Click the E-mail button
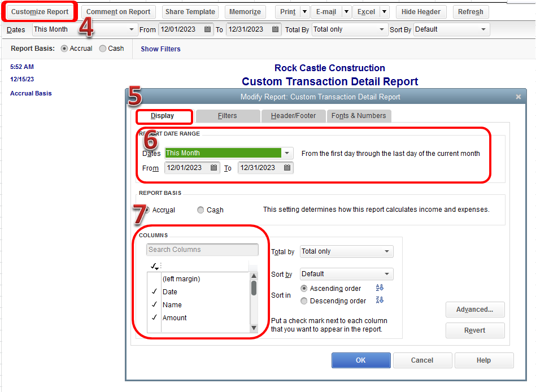 tap(326, 12)
